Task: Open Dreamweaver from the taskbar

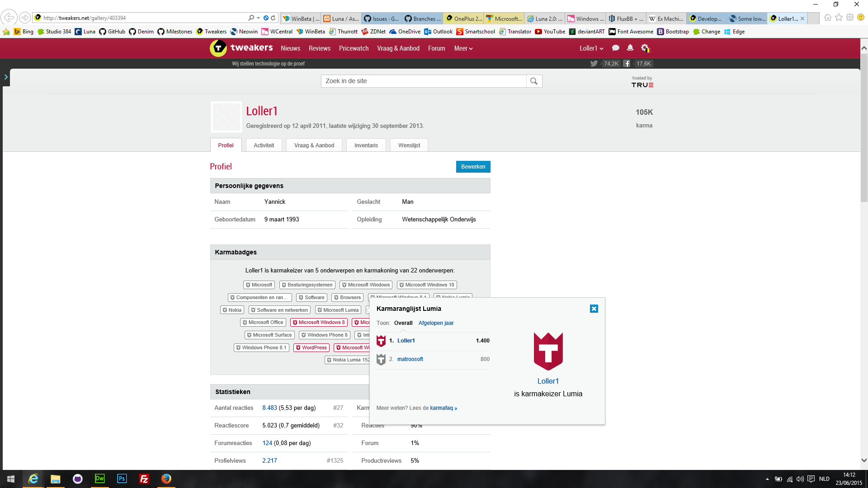Action: pyautogui.click(x=99, y=479)
